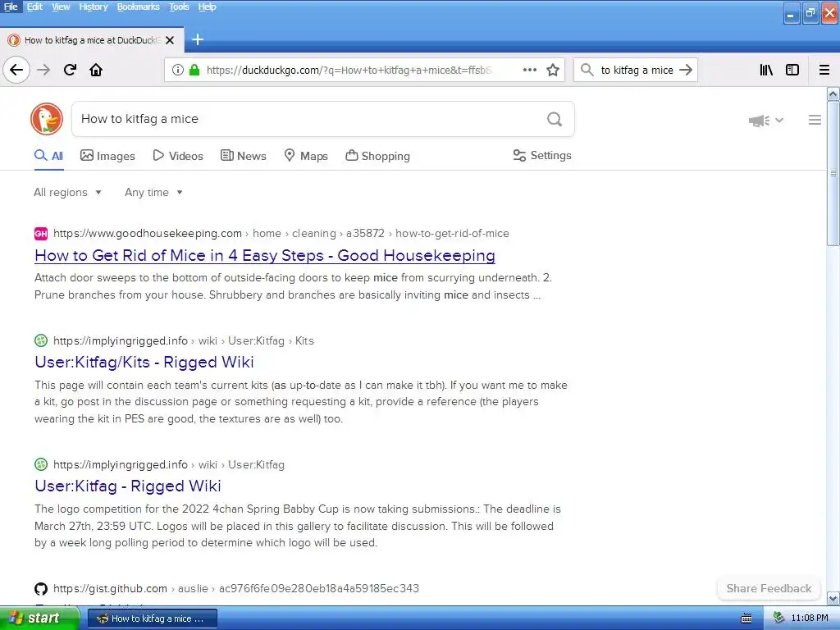Expand the All regions filter
840x630 pixels.
point(67,192)
